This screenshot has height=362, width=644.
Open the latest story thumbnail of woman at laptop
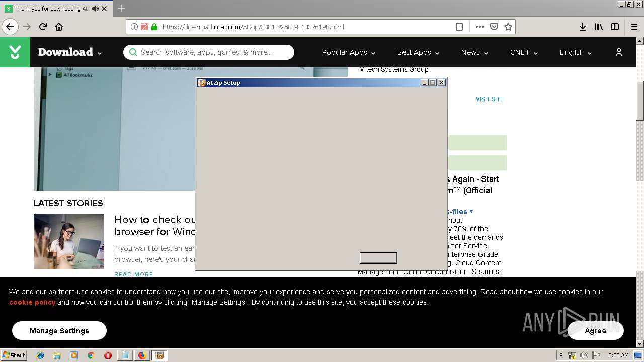(69, 241)
